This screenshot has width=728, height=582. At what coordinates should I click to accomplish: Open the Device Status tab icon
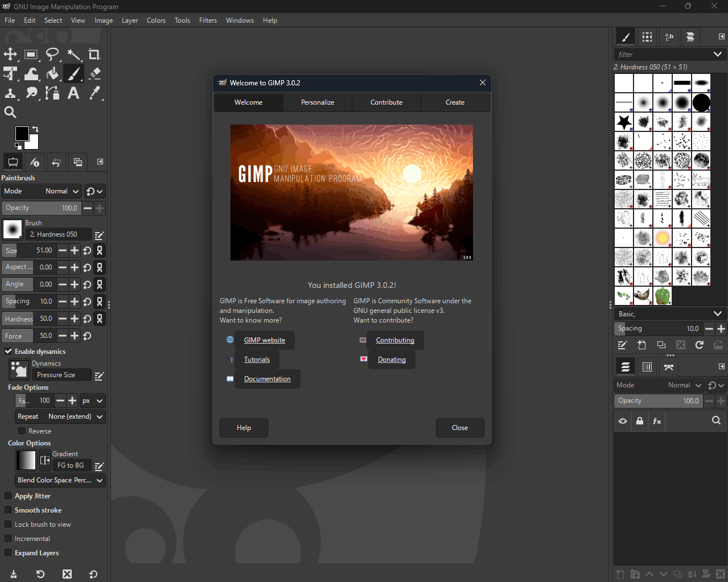point(35,162)
